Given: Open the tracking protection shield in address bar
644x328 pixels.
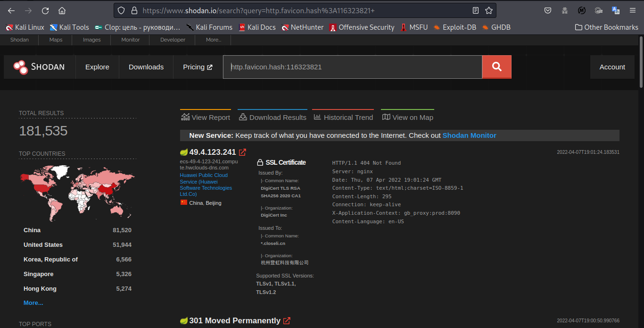Looking at the screenshot, I should [x=121, y=10].
